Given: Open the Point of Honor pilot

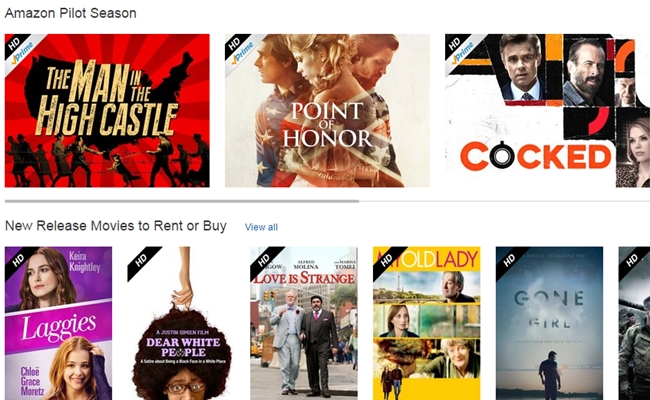Looking at the screenshot, I should click(327, 111).
